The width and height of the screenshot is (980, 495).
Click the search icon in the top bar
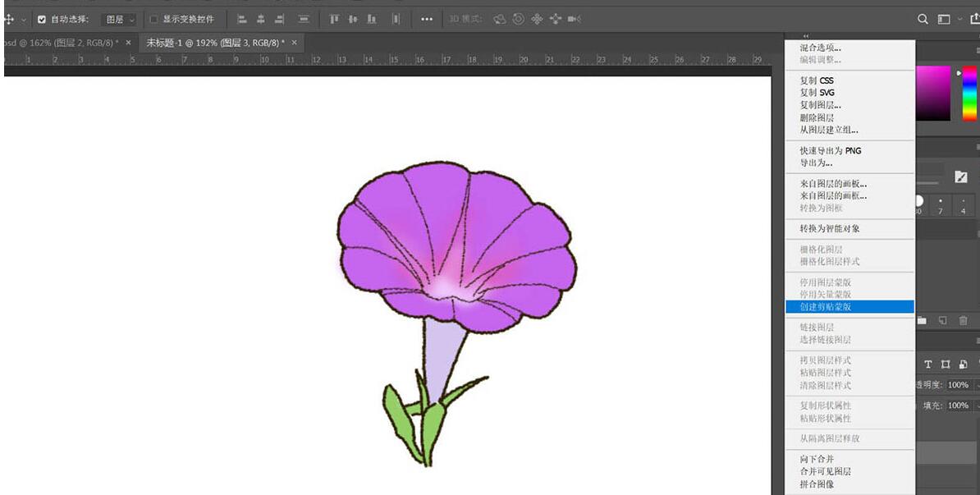(923, 18)
